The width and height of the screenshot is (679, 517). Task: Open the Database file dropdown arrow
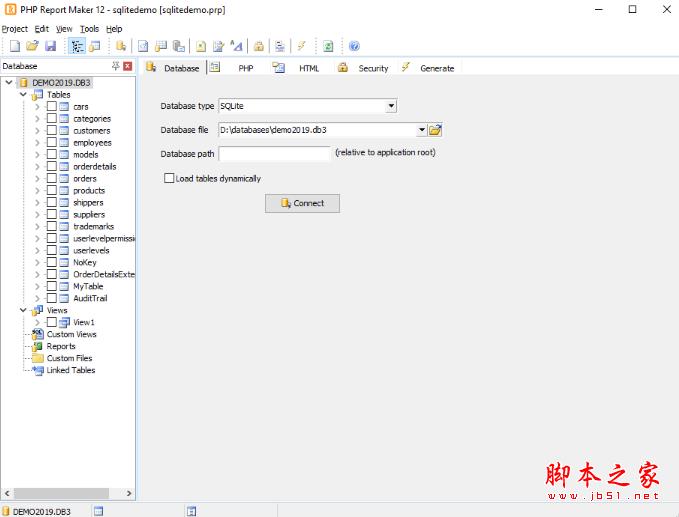[x=422, y=129]
